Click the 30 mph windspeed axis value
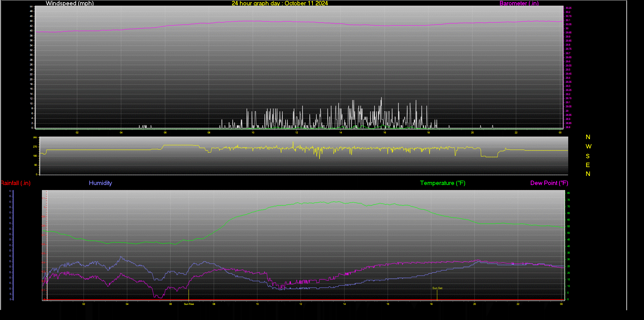 (x=31, y=55)
